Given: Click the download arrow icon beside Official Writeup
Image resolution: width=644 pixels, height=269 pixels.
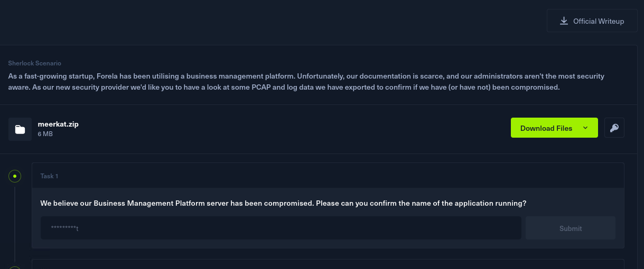Looking at the screenshot, I should [564, 21].
